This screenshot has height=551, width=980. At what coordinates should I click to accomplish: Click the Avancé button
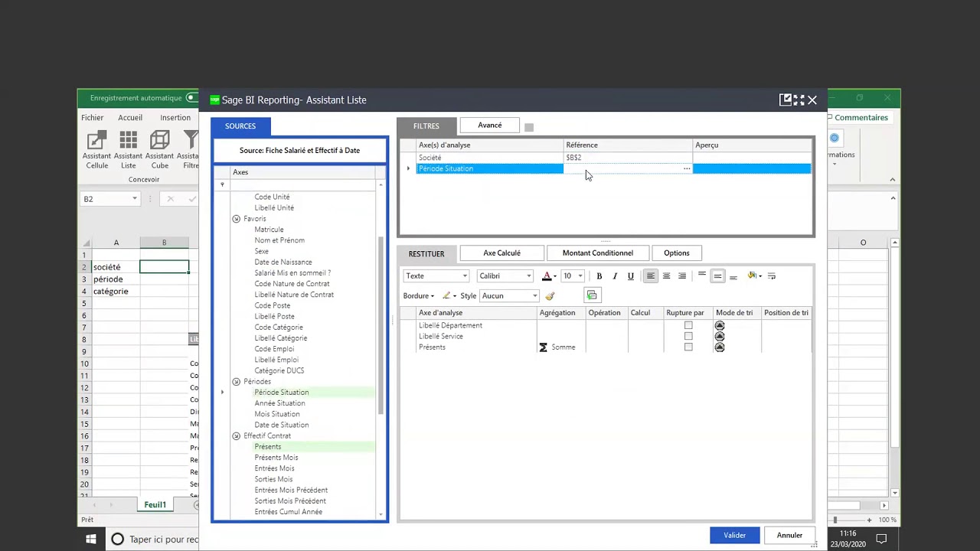[489, 126]
